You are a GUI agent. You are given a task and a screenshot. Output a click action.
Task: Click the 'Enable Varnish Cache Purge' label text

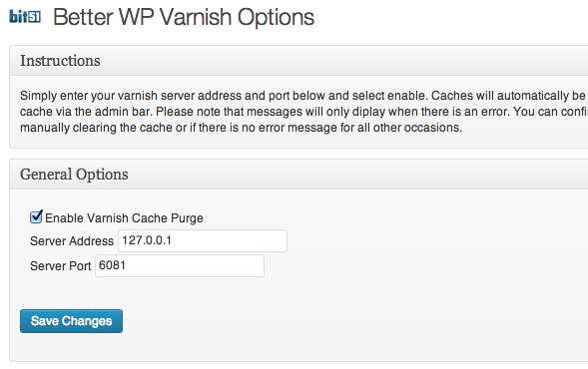[124, 218]
